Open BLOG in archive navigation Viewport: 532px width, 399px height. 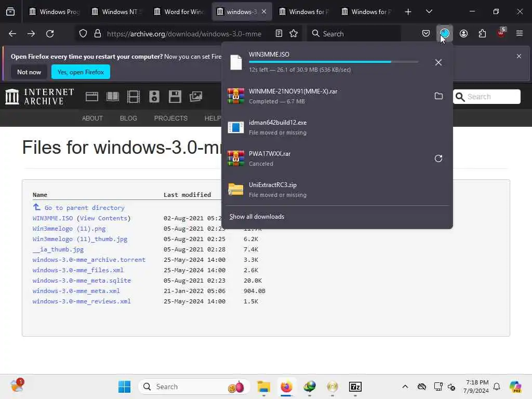pyautogui.click(x=128, y=118)
